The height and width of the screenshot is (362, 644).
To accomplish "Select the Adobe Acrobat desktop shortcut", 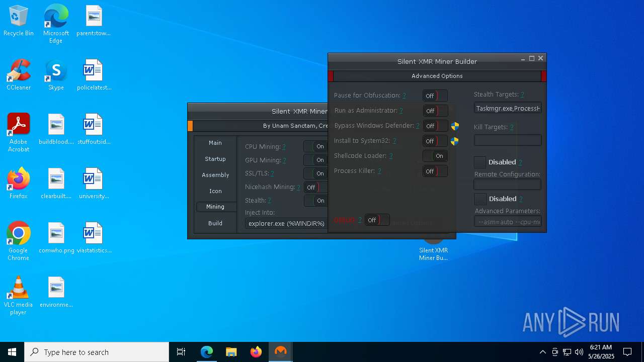I will [19, 133].
